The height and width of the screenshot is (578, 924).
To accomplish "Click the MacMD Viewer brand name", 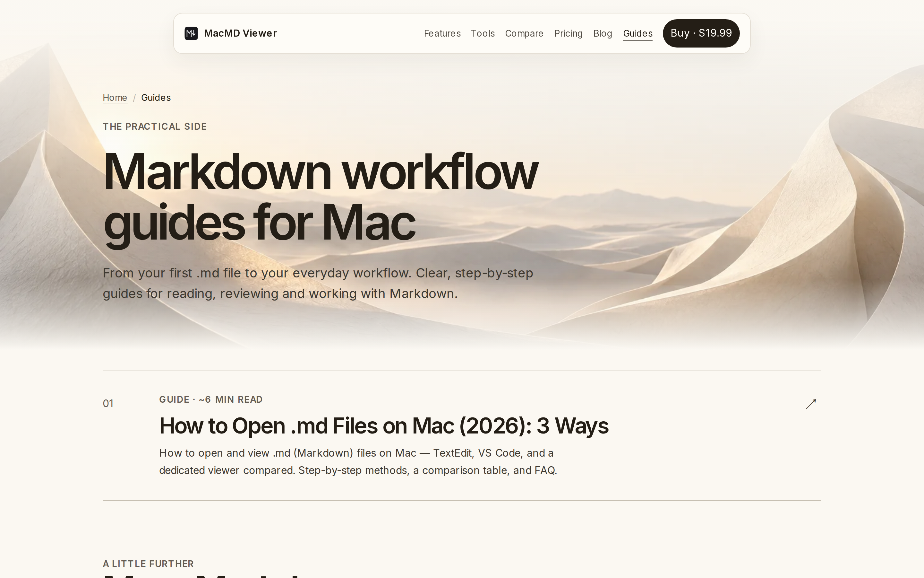I will click(240, 33).
